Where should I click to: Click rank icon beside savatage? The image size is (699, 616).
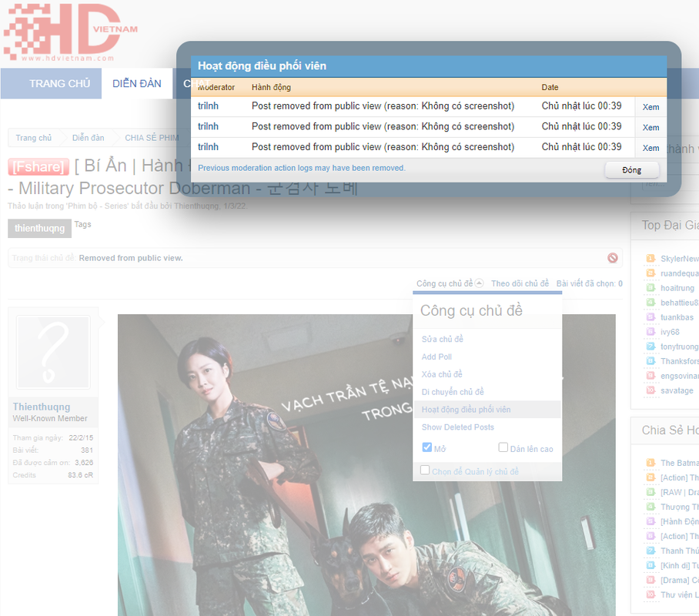point(651,390)
